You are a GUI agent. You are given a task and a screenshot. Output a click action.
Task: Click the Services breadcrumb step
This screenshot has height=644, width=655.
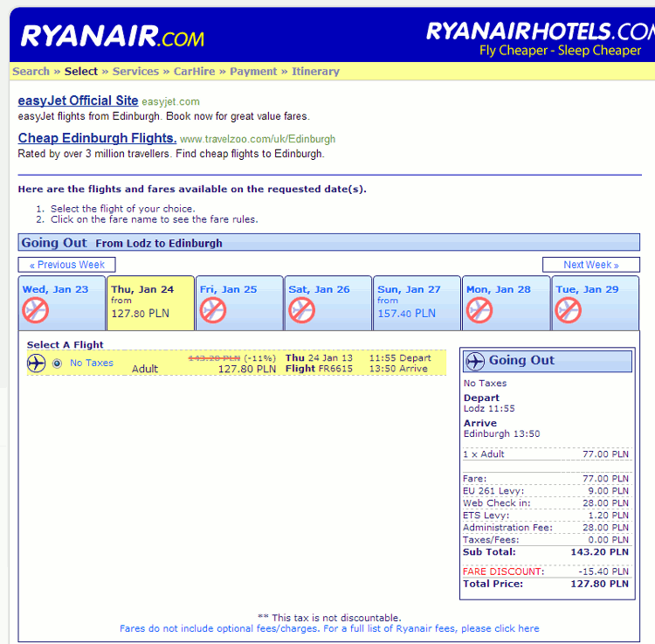pos(135,72)
